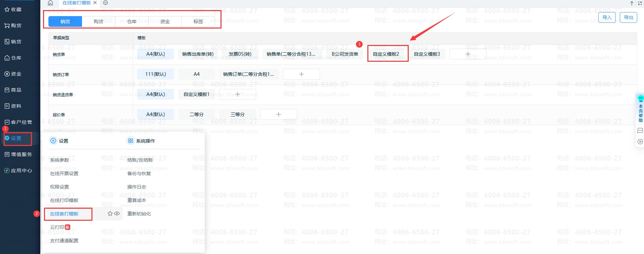Open the 应用中心 app center
This screenshot has width=644, height=254.
(18, 170)
